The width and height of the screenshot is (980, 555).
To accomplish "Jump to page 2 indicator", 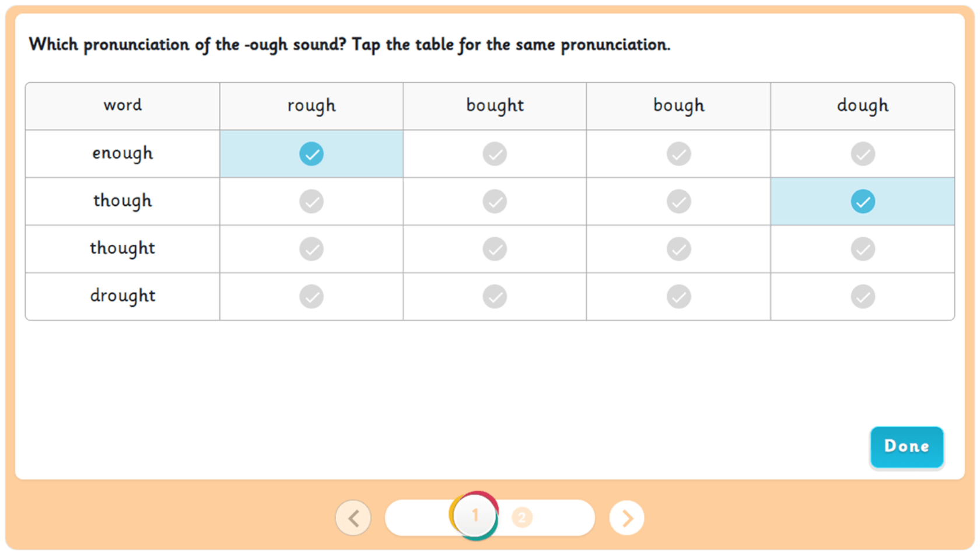I will click(522, 518).
